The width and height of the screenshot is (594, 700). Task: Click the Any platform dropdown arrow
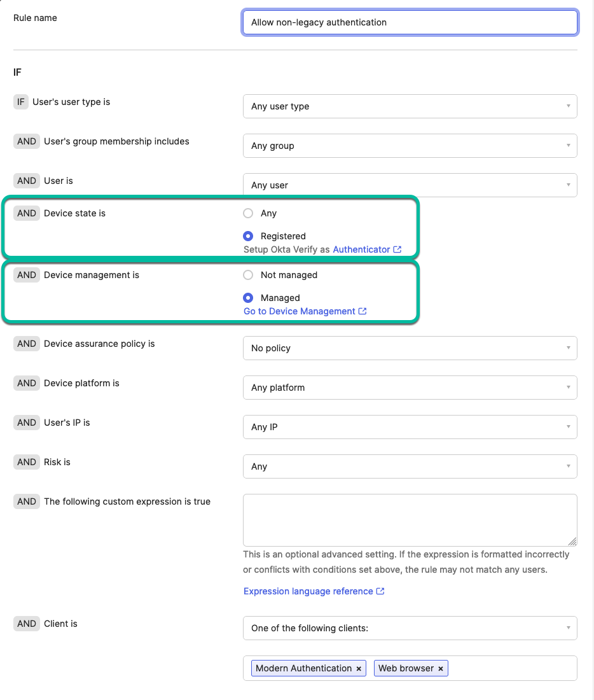click(569, 388)
